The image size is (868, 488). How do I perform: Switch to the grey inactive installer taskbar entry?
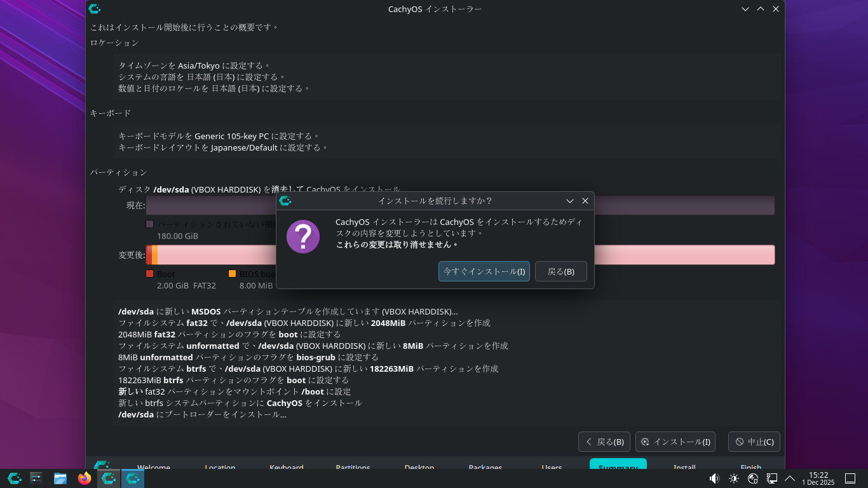pyautogui.click(x=109, y=478)
